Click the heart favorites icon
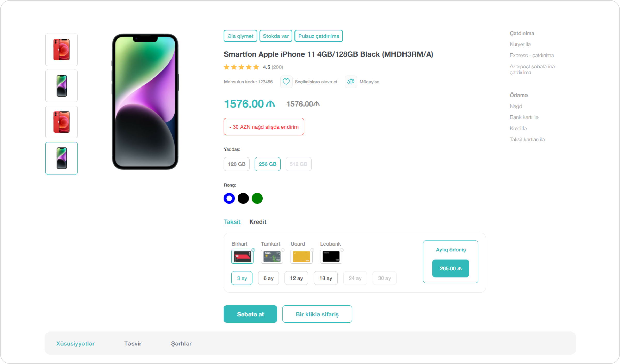Image resolution: width=620 pixels, height=364 pixels. pos(286,82)
